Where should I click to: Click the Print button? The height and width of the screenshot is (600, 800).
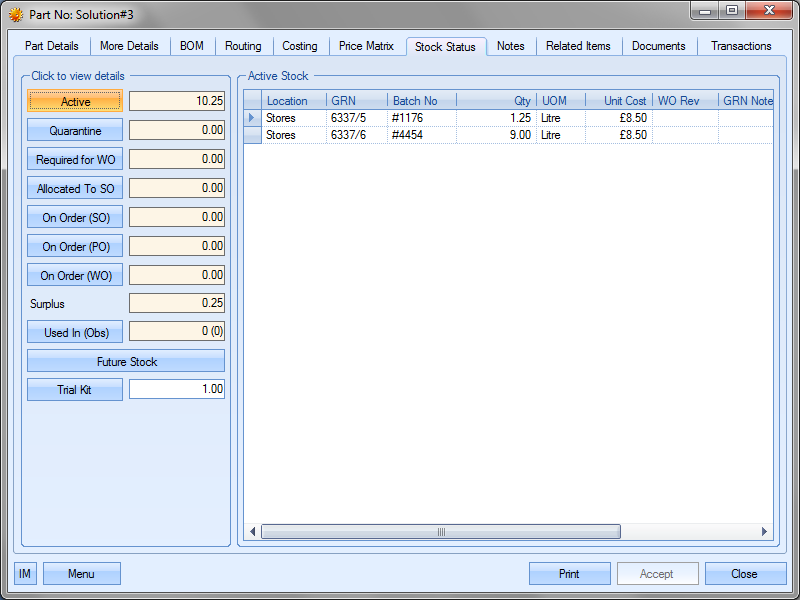[569, 574]
